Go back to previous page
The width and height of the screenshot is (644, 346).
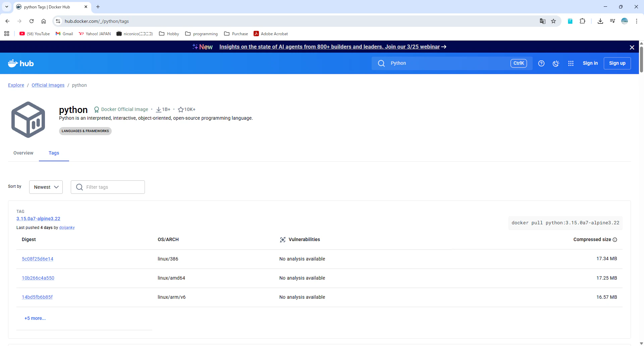click(7, 21)
